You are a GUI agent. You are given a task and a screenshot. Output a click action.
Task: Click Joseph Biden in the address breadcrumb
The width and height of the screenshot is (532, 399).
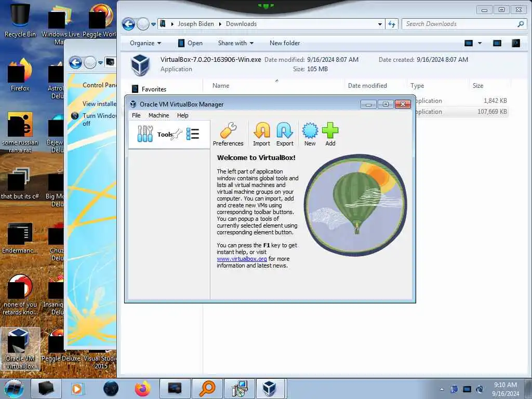196,24
